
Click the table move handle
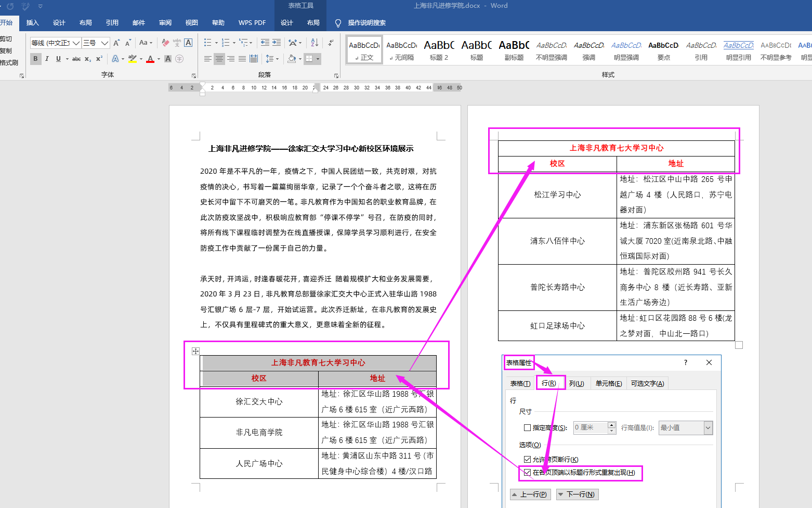(195, 351)
